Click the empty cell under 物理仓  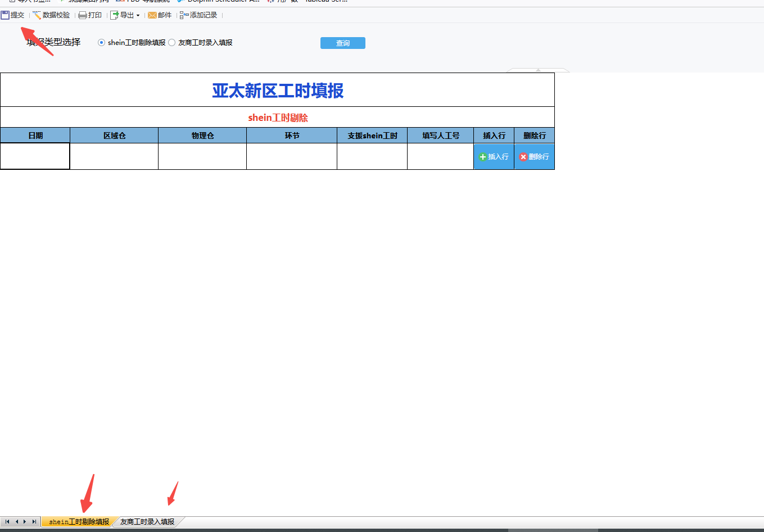click(202, 156)
